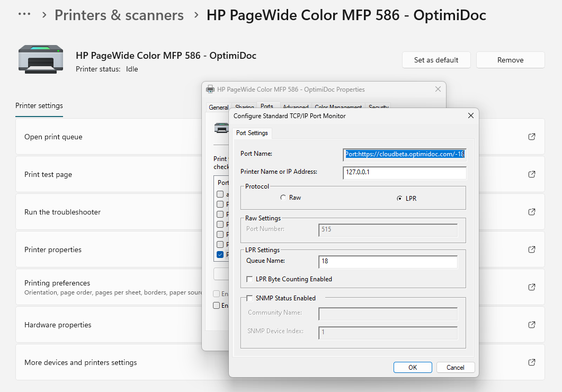Screen dimensions: 562x392
Task: Click the SNMP Device Index field
Action: tap(388, 332)
